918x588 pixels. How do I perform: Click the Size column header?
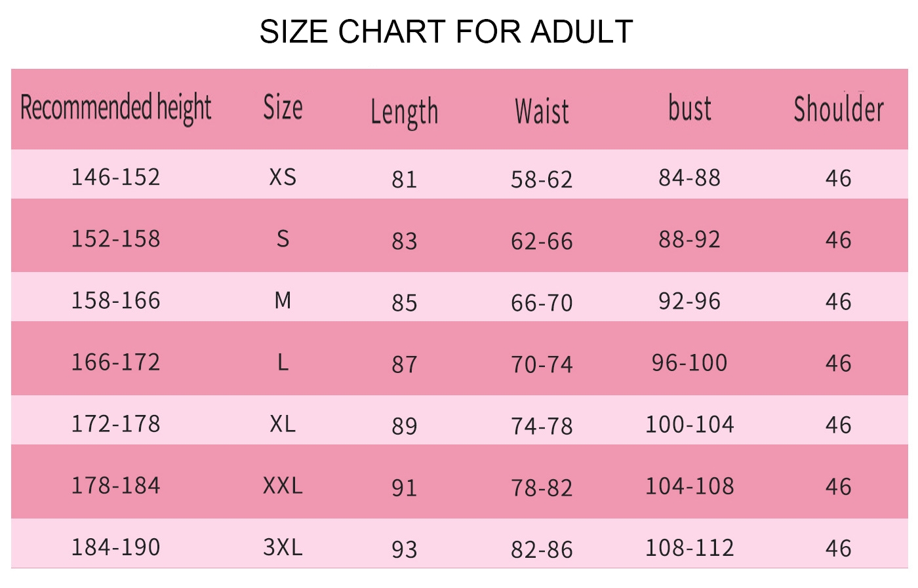click(x=283, y=107)
